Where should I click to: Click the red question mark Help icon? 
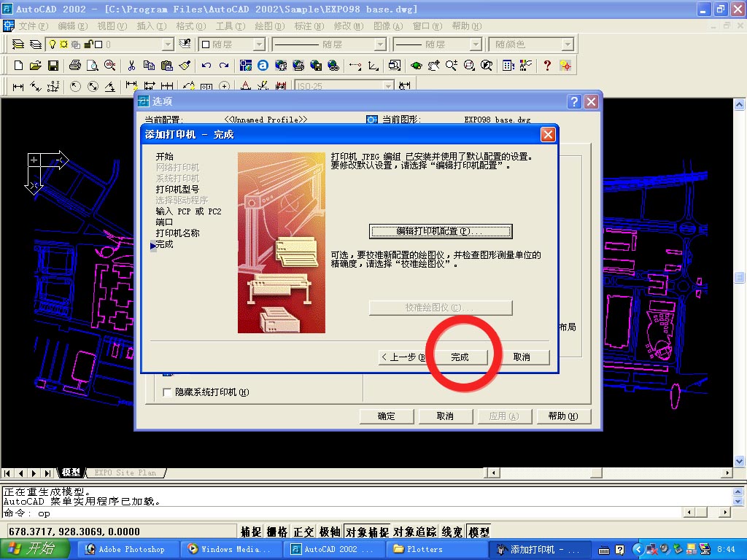[547, 65]
